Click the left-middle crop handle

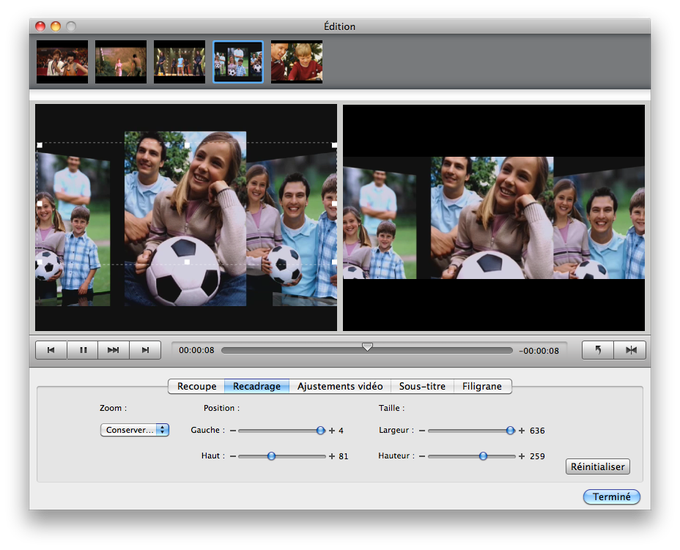[x=39, y=203]
